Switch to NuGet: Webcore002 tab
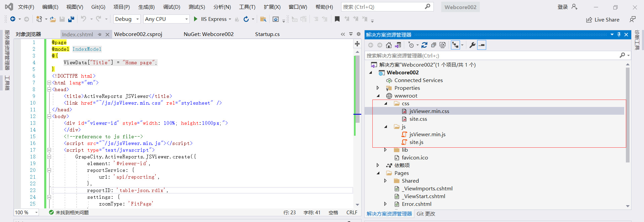 tap(209, 34)
